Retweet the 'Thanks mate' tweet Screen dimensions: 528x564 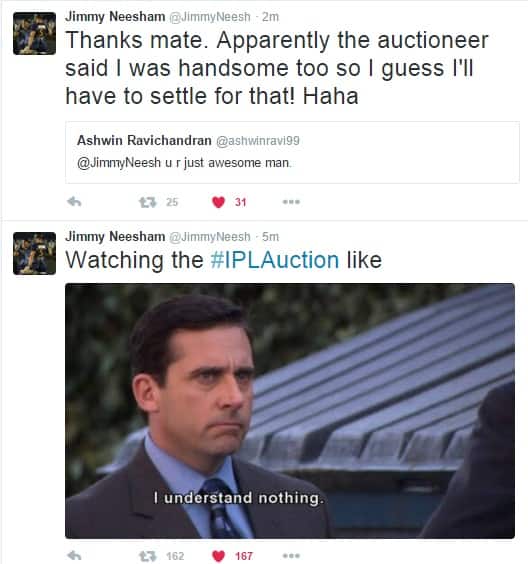click(147, 202)
